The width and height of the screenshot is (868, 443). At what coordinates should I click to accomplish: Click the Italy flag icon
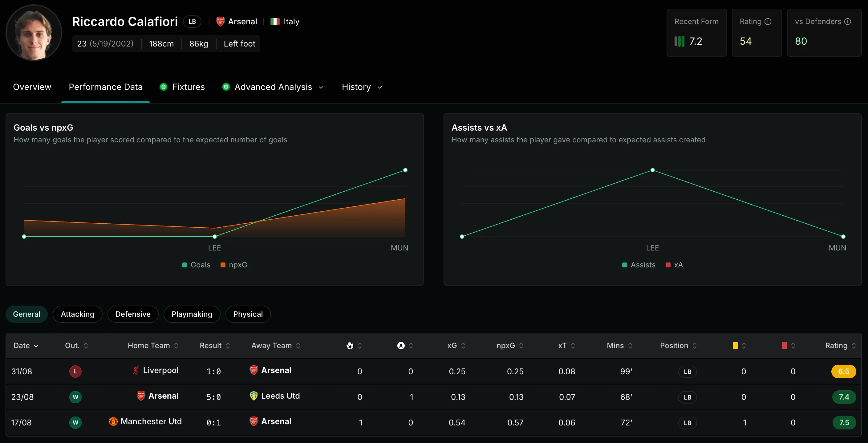pos(275,22)
